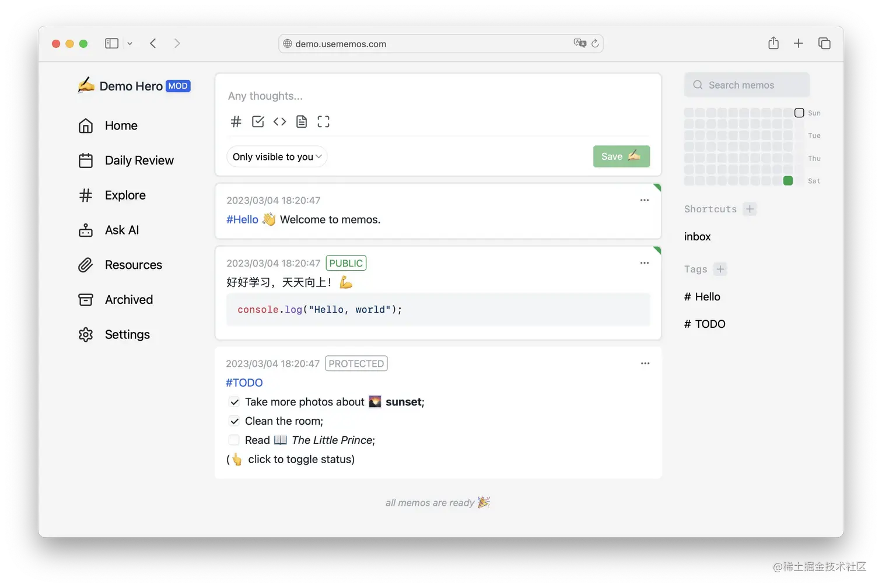Save the new memo
This screenshot has width=882, height=588.
point(621,156)
